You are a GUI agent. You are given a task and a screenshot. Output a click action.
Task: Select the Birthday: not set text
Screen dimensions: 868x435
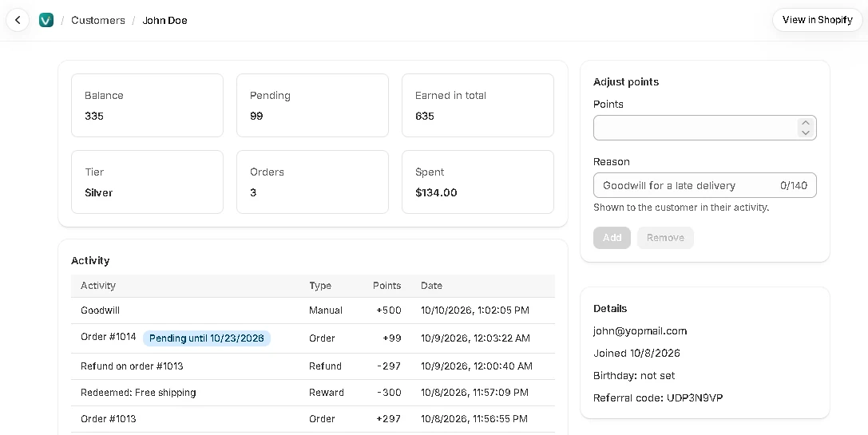(x=634, y=376)
